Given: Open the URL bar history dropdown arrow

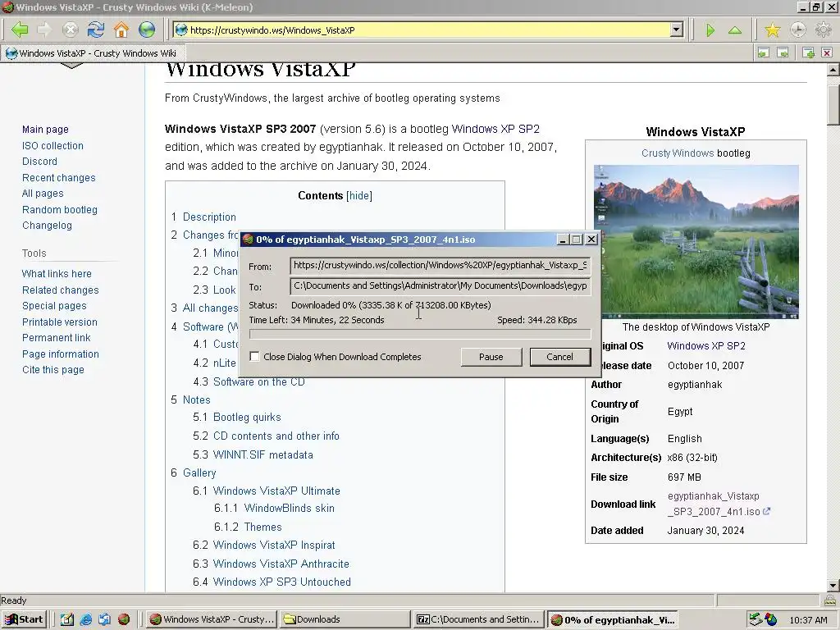Looking at the screenshot, I should (x=677, y=30).
